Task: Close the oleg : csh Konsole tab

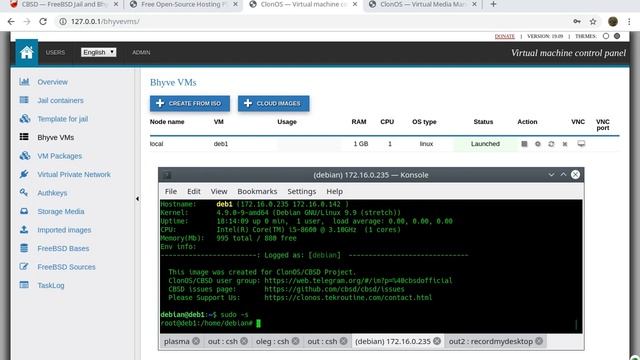Action: tap(296, 341)
